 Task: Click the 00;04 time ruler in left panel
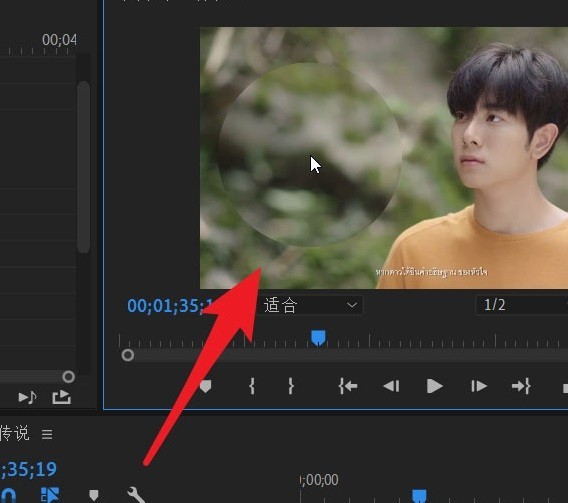(x=59, y=39)
